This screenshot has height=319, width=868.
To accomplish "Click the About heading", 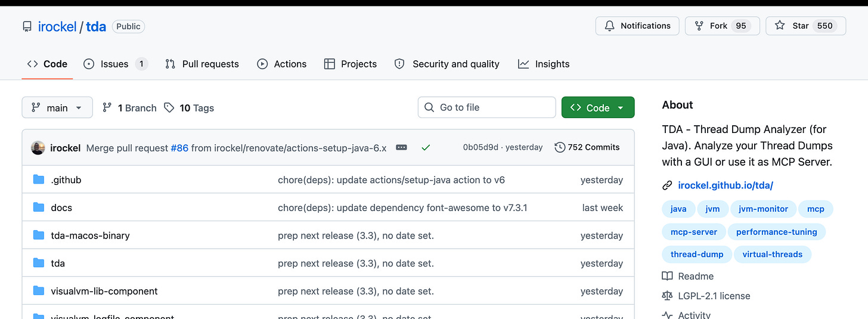I will [677, 105].
